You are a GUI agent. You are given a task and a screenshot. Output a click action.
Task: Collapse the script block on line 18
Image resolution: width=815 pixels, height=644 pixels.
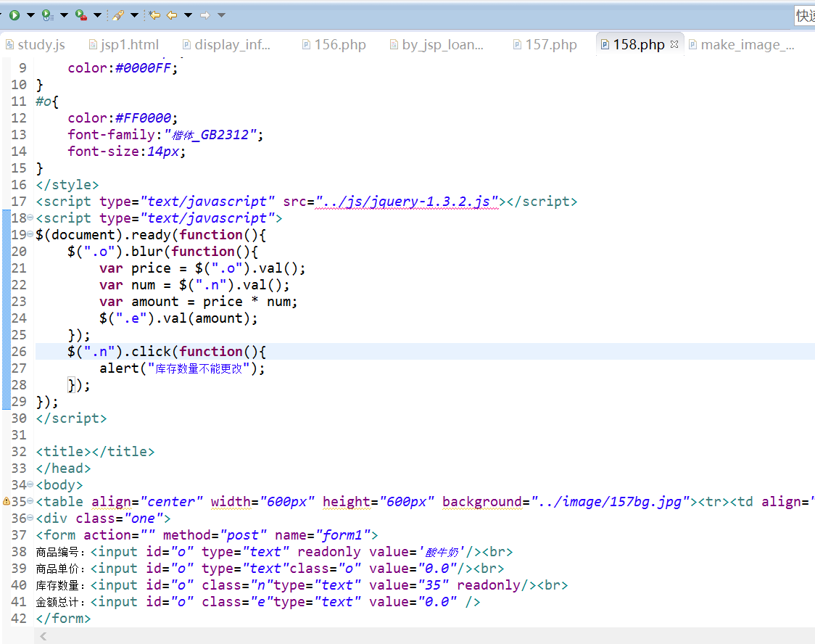click(x=30, y=218)
